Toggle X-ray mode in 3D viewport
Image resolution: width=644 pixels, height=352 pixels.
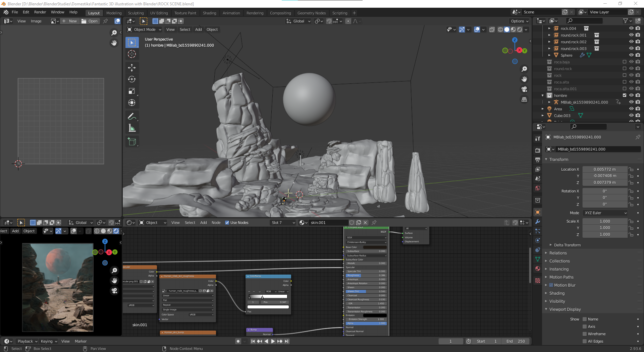click(x=492, y=30)
